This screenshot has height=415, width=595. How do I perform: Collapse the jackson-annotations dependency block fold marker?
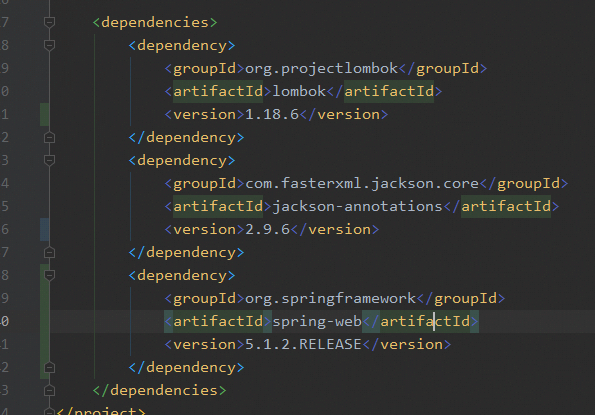[x=49, y=160]
